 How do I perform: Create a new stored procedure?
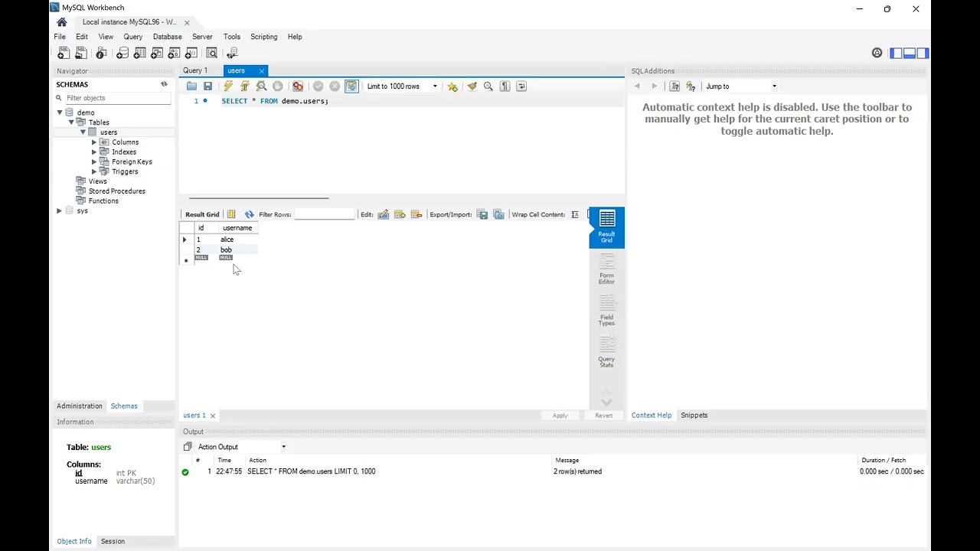pyautogui.click(x=174, y=53)
